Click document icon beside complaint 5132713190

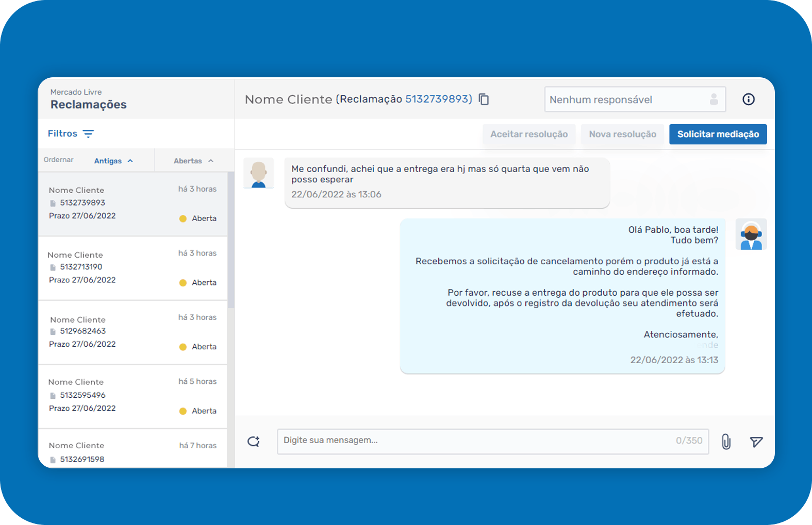coord(53,267)
